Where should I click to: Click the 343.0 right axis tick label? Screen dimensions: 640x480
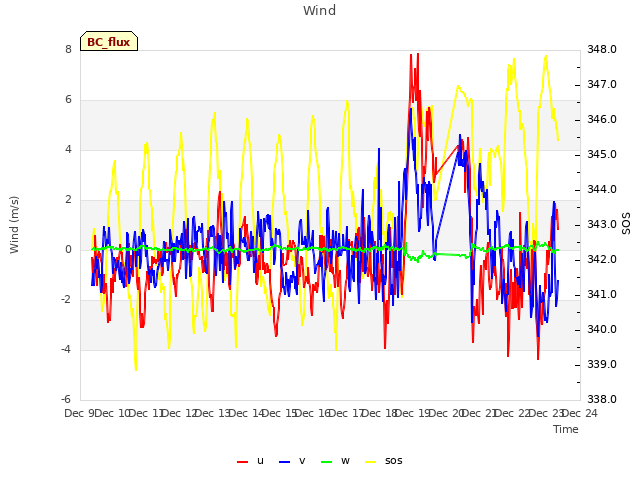pos(602,224)
